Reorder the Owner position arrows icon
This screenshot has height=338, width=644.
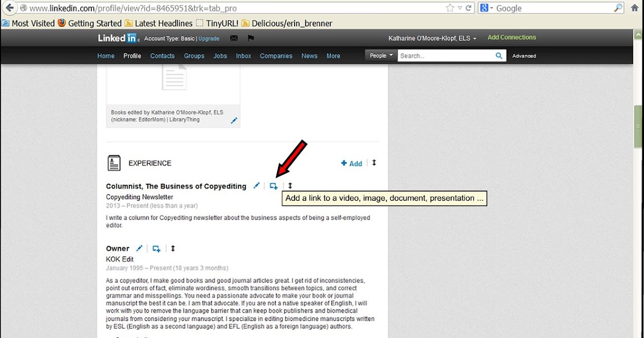click(x=173, y=248)
